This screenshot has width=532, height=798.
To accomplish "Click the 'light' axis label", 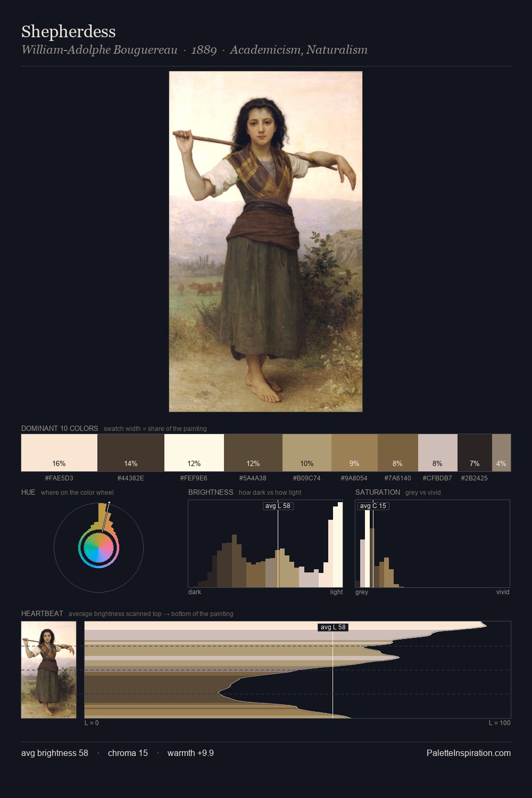I will [x=337, y=592].
